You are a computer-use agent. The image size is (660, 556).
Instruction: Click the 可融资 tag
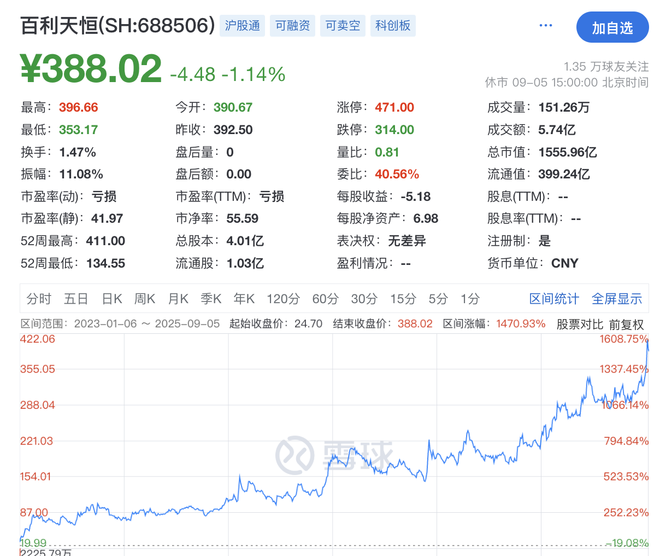point(292,27)
